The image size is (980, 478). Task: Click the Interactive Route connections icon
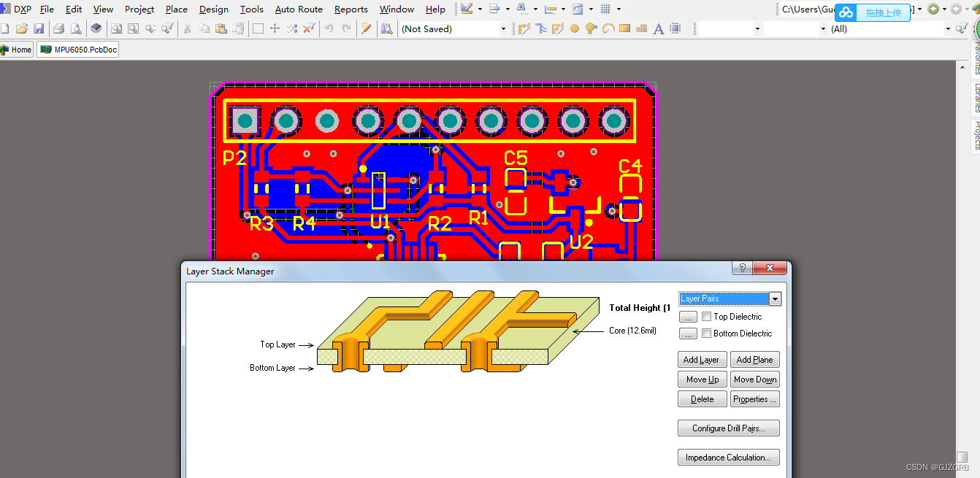pos(524,28)
